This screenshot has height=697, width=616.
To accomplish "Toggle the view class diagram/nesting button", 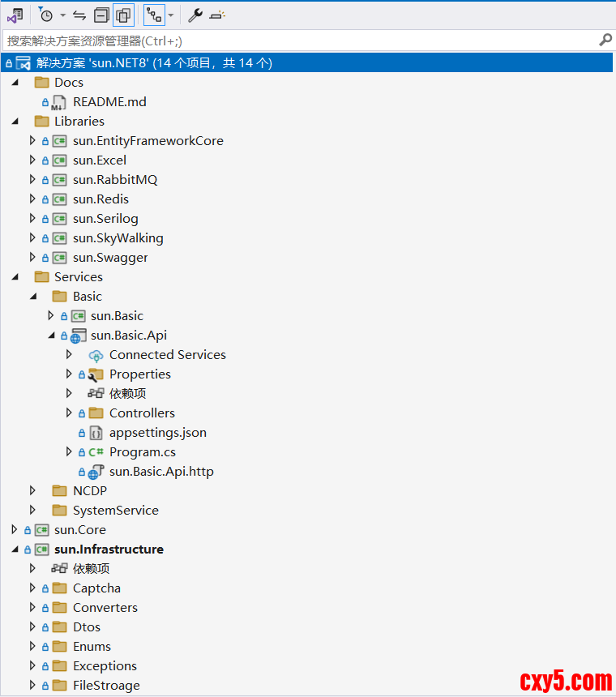I will coord(154,15).
